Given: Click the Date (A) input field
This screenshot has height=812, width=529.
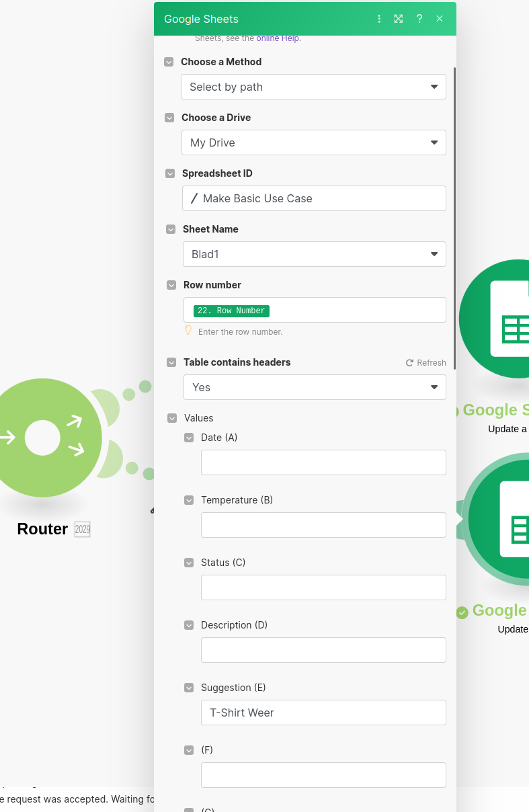Looking at the screenshot, I should (x=323, y=462).
